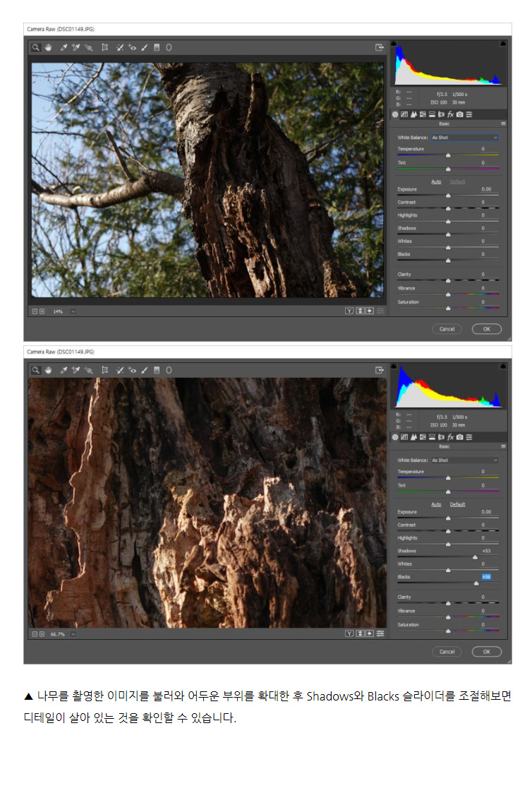Screen dimensions: 532x793
Task: Open the 66.7% zoom level dropdown
Action: 73,634
